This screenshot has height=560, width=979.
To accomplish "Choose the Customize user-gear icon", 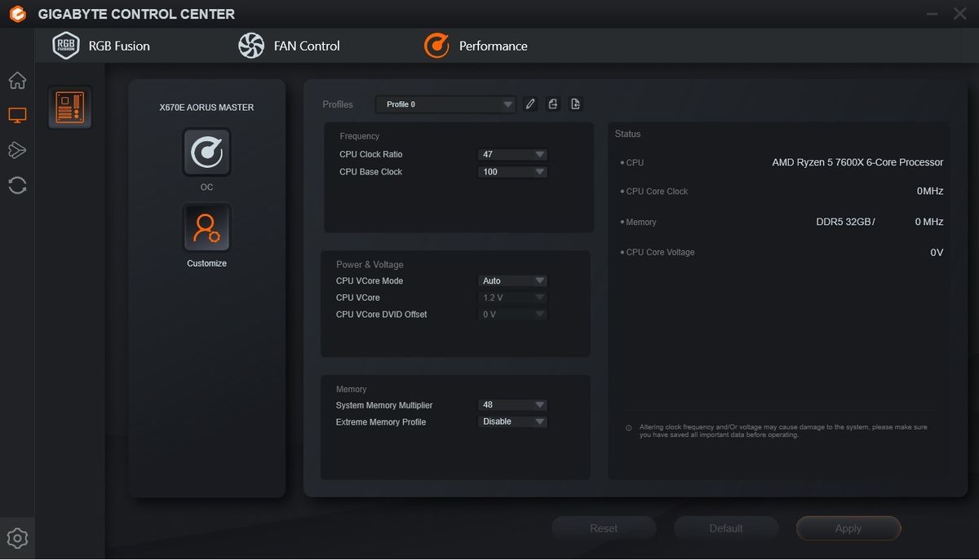I will pos(206,228).
